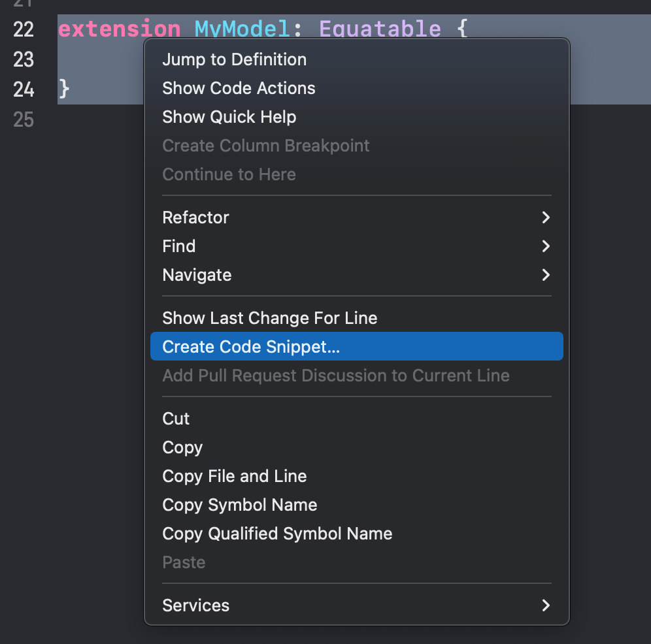Choose Show Code Actions
The image size is (651, 644).
coord(357,88)
